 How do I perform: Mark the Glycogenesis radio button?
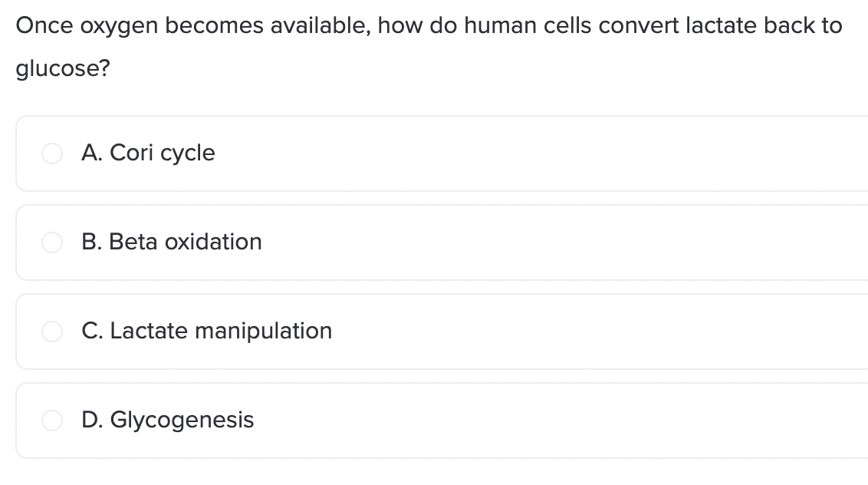pos(52,420)
